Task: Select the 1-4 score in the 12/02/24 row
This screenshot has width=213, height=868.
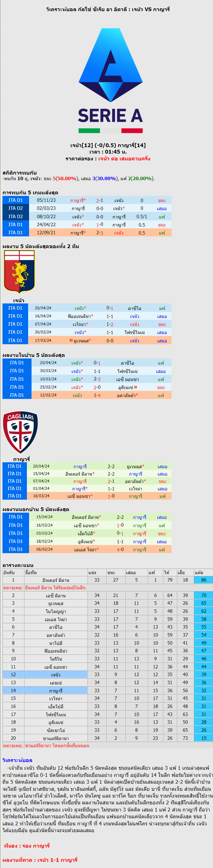Action: click(x=97, y=395)
